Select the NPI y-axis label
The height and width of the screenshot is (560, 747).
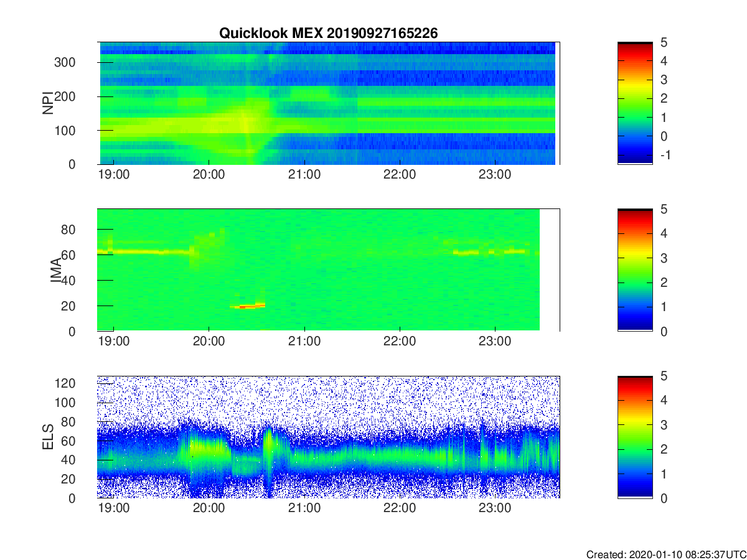click(x=47, y=103)
